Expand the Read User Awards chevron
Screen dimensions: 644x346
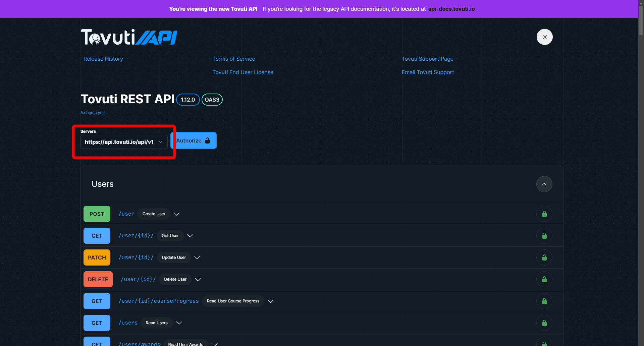coord(215,344)
